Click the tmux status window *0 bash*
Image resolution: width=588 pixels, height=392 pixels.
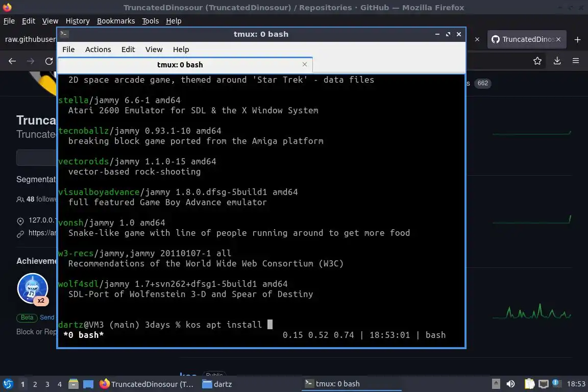tap(83, 335)
